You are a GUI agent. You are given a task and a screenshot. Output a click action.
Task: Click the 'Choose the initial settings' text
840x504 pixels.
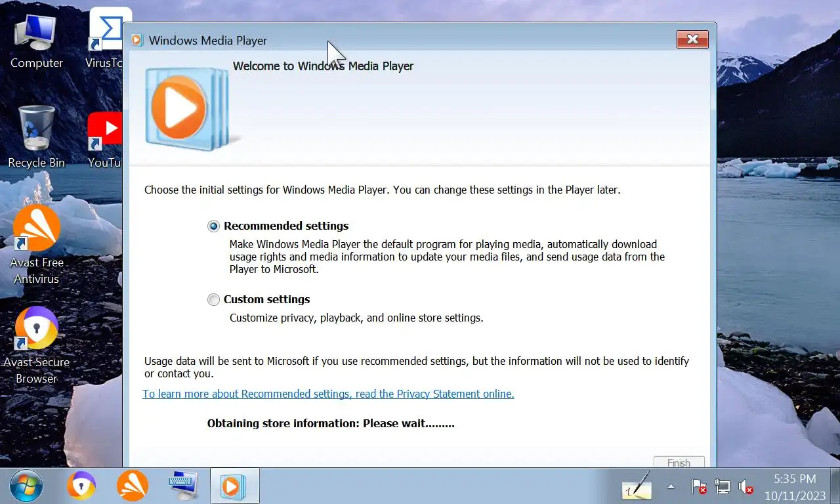coord(382,190)
